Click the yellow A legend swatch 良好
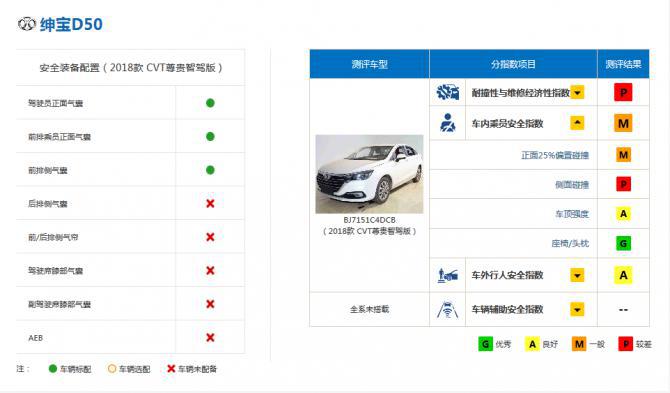The width and height of the screenshot is (670, 393). point(532,344)
